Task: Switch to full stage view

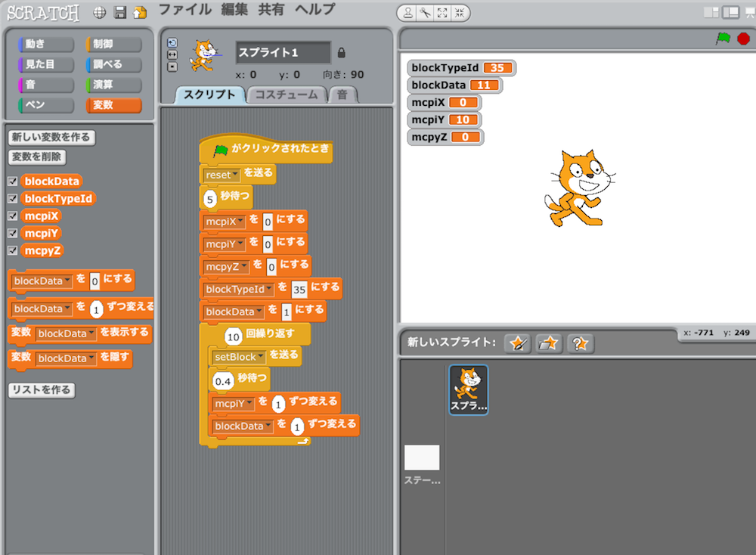Action: (x=730, y=12)
